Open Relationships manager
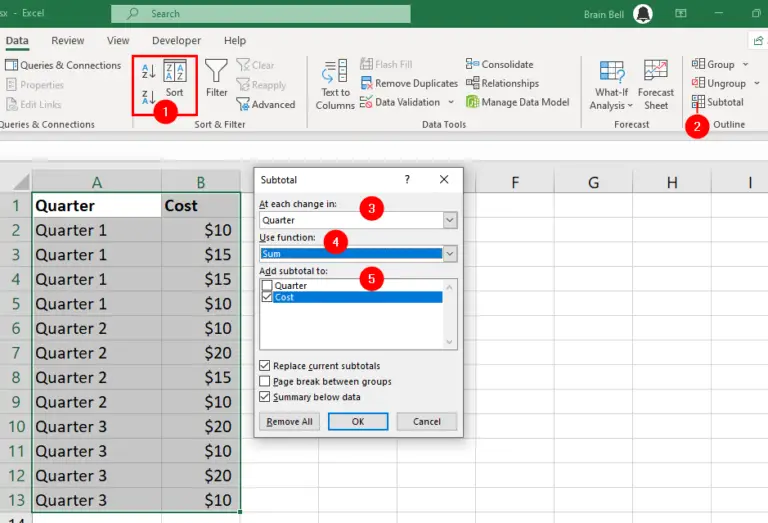Image resolution: width=768 pixels, height=523 pixels. tap(503, 83)
